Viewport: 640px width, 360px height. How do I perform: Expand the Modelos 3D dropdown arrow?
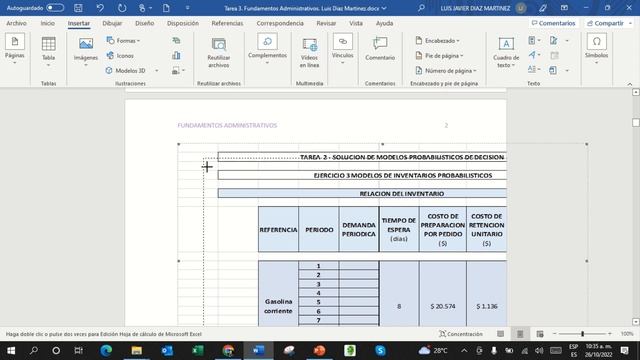point(157,71)
